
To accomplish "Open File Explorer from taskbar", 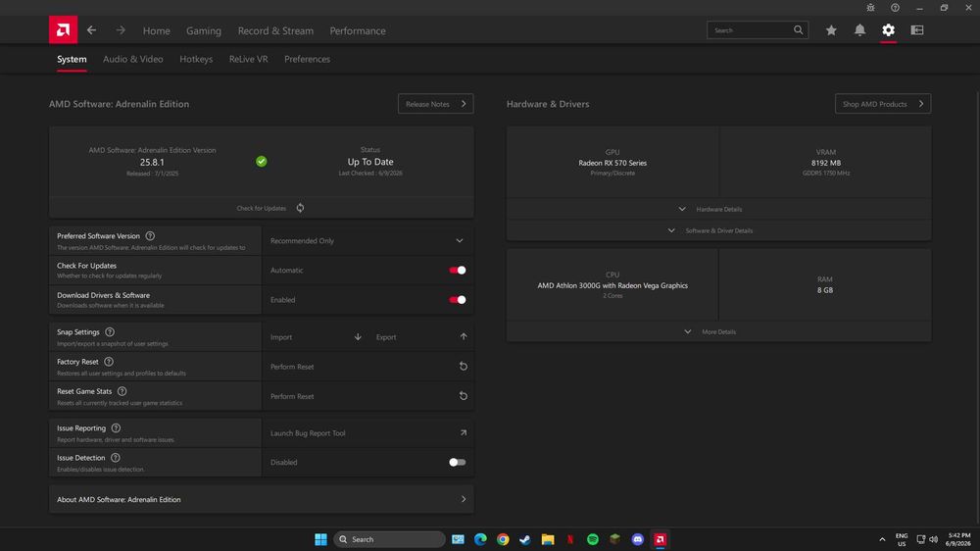I will pyautogui.click(x=548, y=539).
